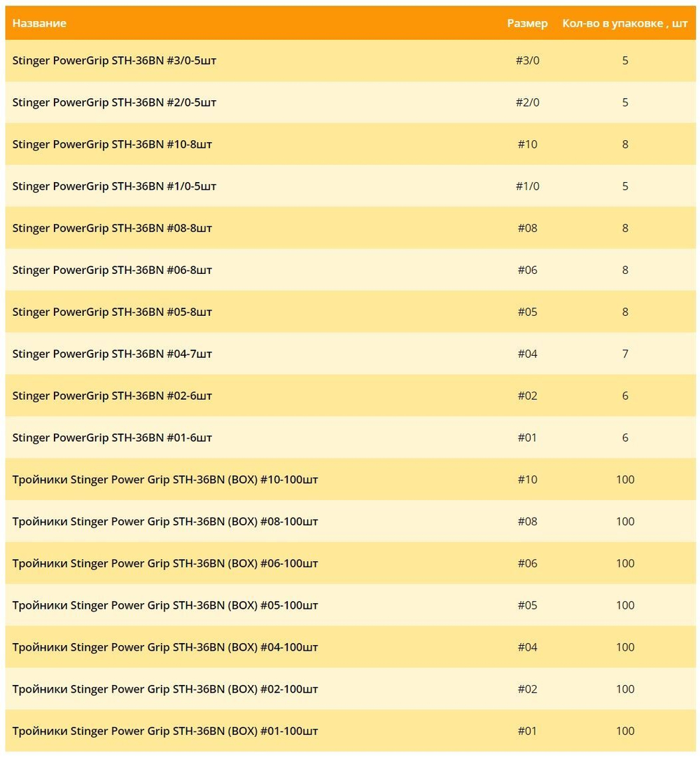Click Stinger PowerGrip STH-36BN #05-8шт name

(x=112, y=312)
